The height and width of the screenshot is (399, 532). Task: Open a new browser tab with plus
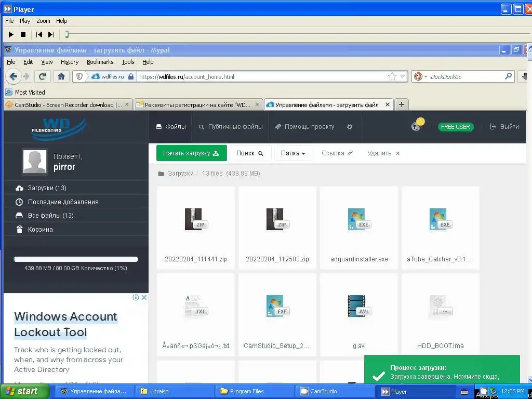pyautogui.click(x=402, y=104)
